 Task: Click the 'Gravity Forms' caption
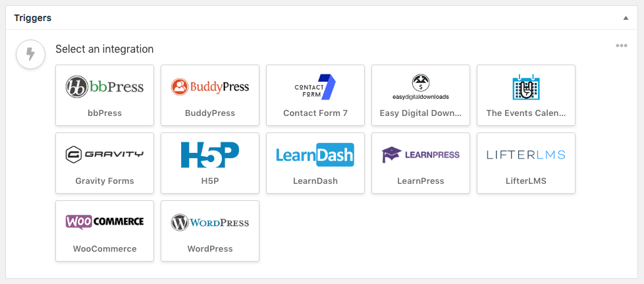(105, 181)
